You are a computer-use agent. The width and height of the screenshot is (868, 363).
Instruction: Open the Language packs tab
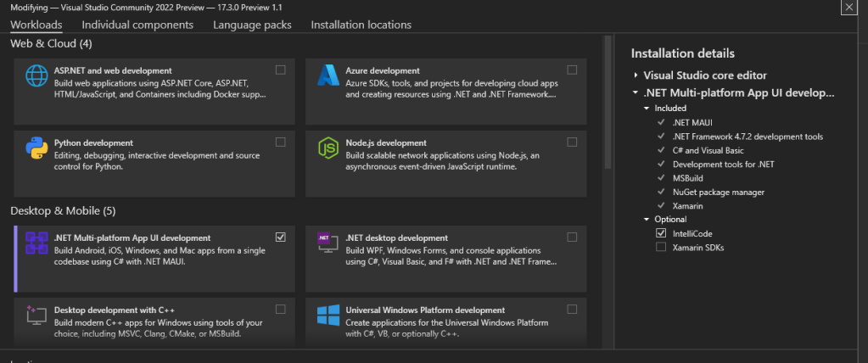(252, 25)
